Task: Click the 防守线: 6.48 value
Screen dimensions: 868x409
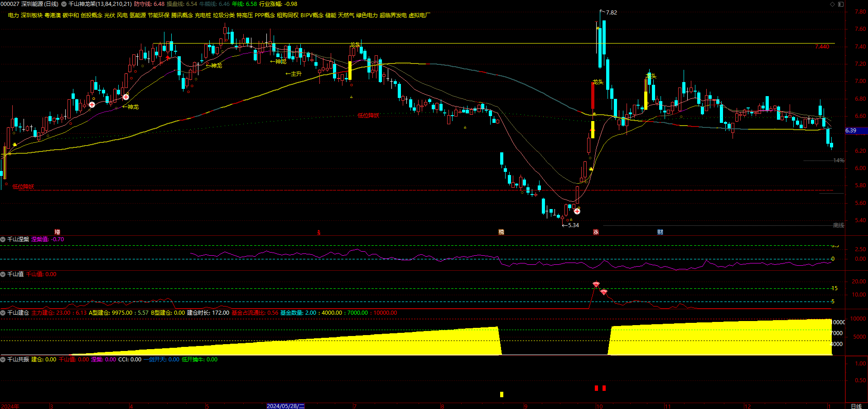Action: tap(149, 4)
